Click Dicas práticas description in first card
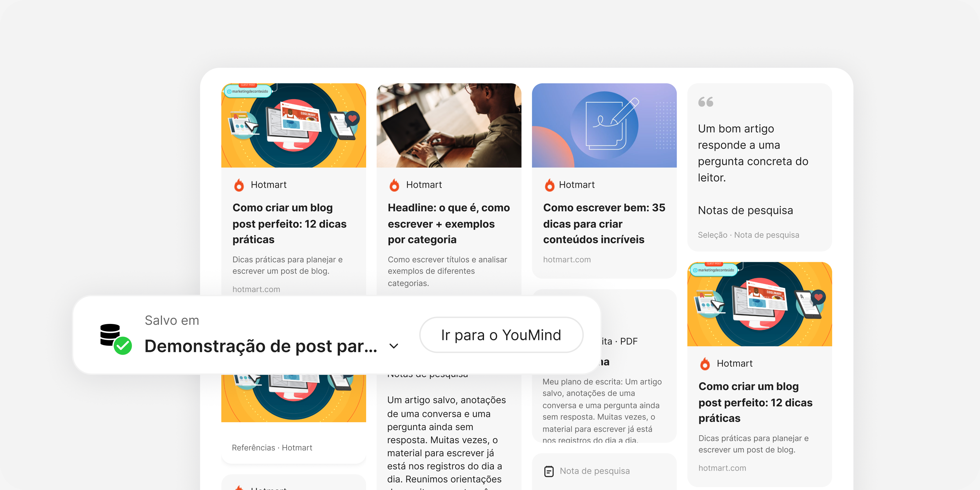This screenshot has width=980, height=490. [288, 265]
